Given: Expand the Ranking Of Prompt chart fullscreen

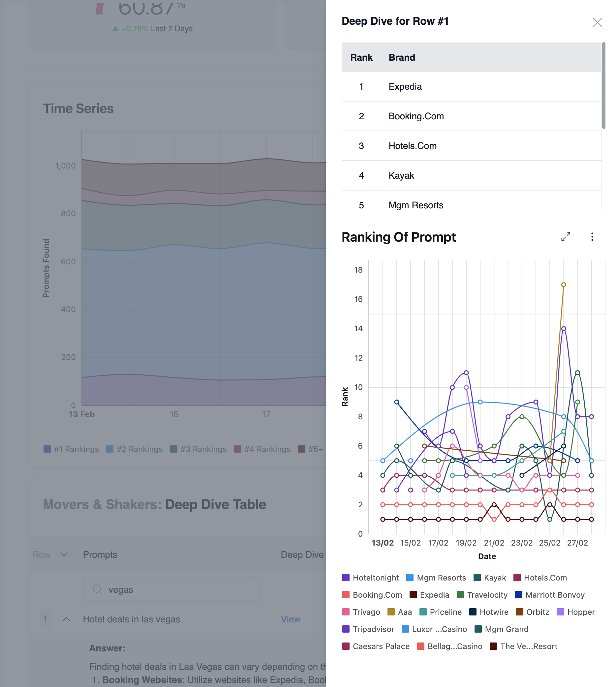Looking at the screenshot, I should pos(566,237).
